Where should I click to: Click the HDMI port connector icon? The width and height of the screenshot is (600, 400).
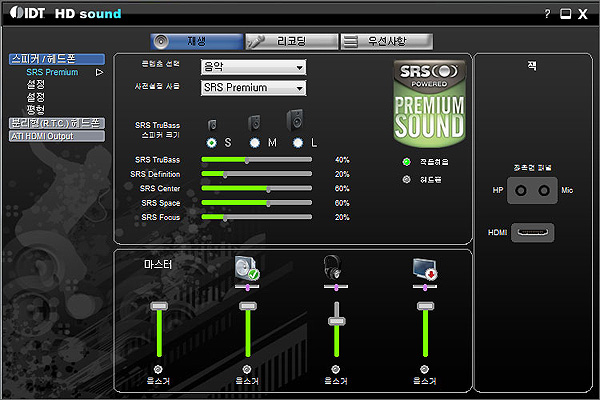pyautogui.click(x=533, y=232)
